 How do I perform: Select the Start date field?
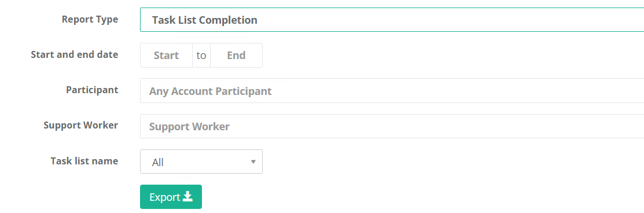point(166,55)
